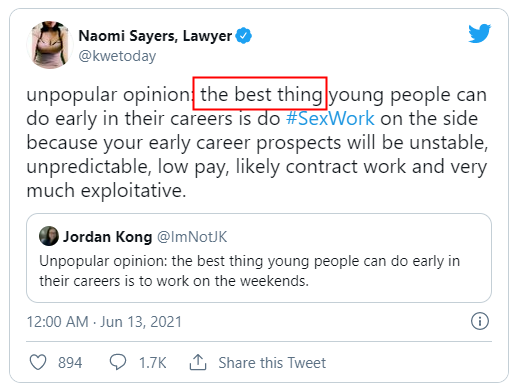Click the 1.7K replies count

pyautogui.click(x=152, y=363)
